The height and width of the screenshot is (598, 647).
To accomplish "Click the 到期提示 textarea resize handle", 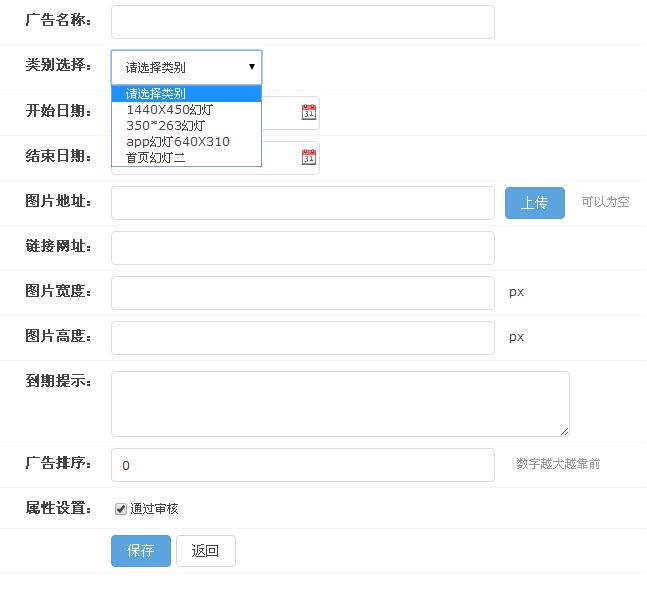I will [x=565, y=432].
